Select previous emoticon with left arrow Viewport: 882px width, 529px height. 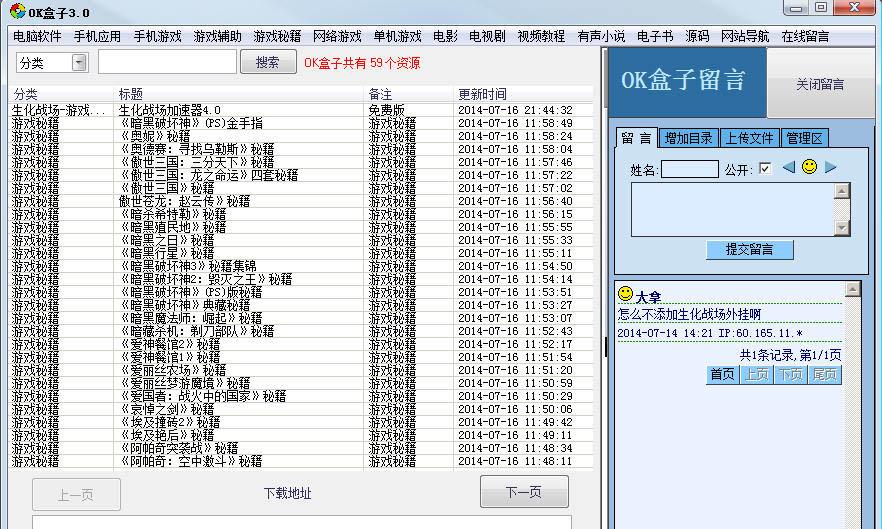click(x=789, y=167)
